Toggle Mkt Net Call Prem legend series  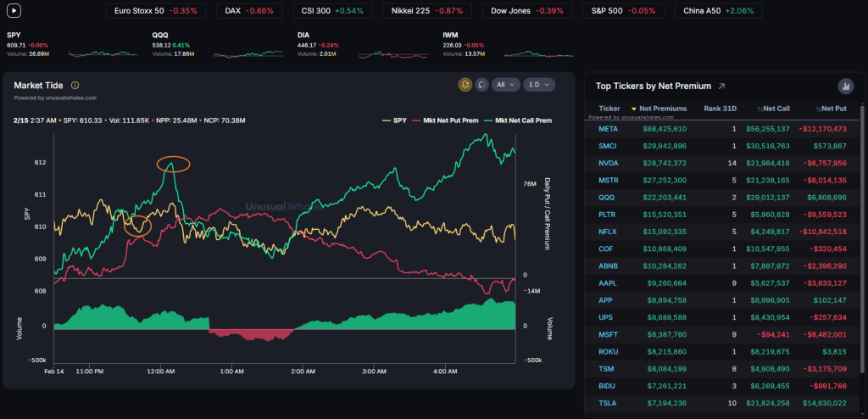pyautogui.click(x=517, y=120)
